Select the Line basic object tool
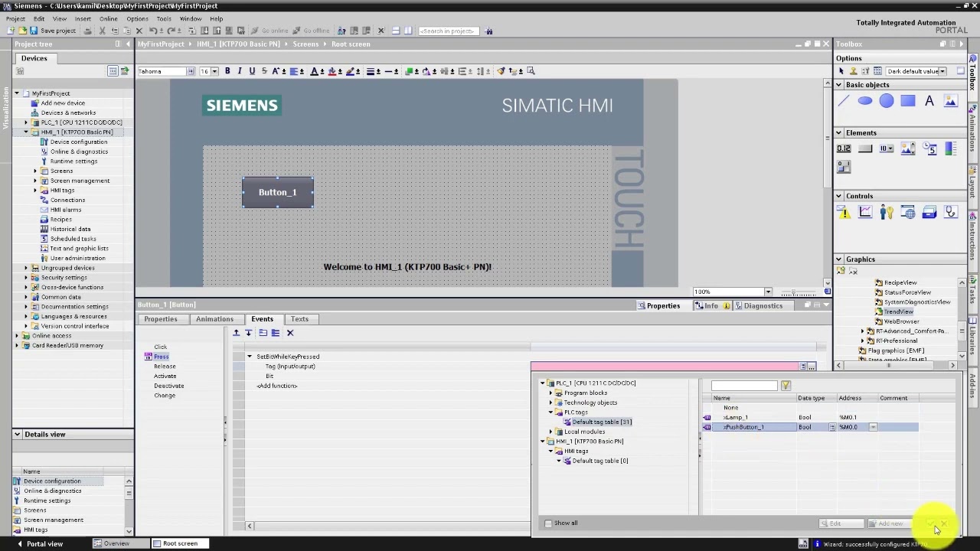This screenshot has width=980, height=551. 844,101
